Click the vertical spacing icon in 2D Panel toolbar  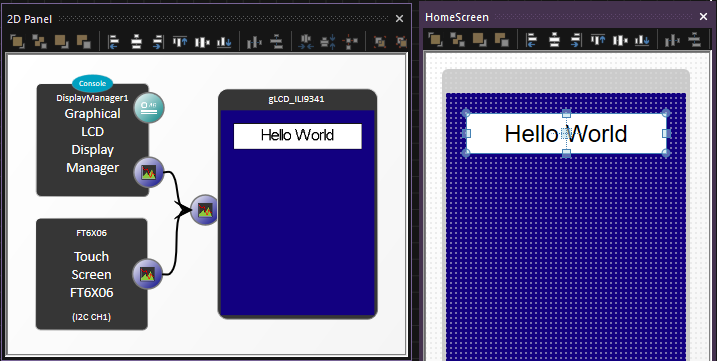point(328,42)
